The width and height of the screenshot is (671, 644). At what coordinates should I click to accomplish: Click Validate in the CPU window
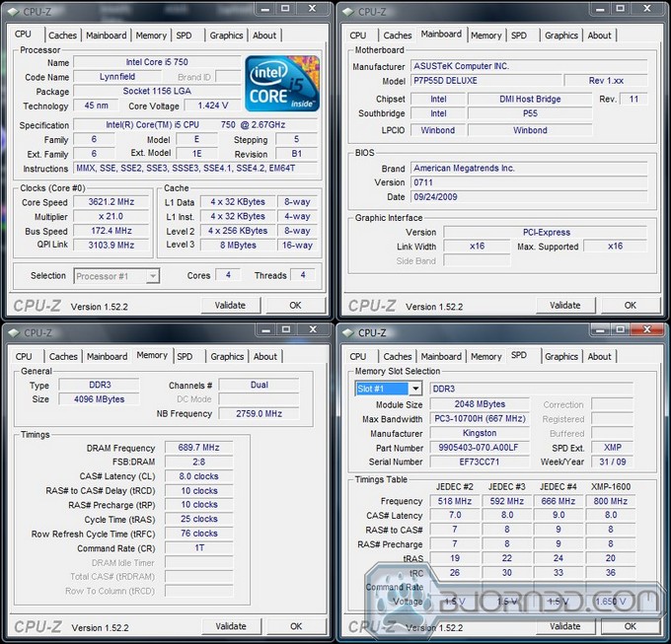coord(230,306)
